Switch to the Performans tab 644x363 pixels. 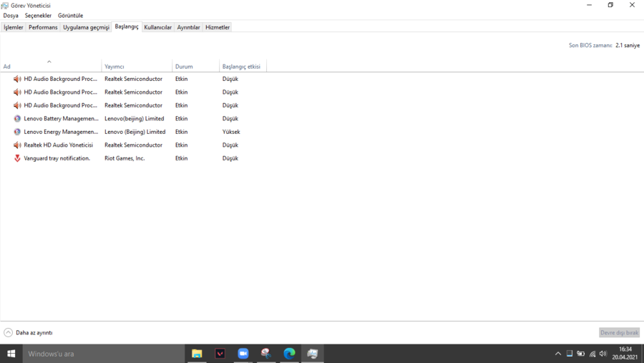point(43,27)
